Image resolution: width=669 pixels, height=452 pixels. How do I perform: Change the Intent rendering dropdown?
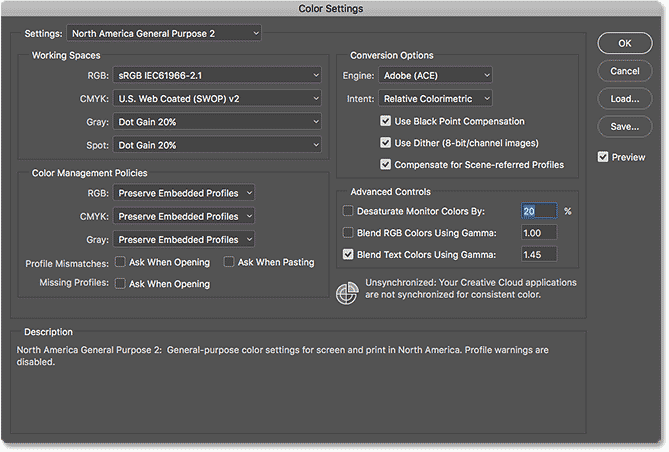pyautogui.click(x=435, y=98)
